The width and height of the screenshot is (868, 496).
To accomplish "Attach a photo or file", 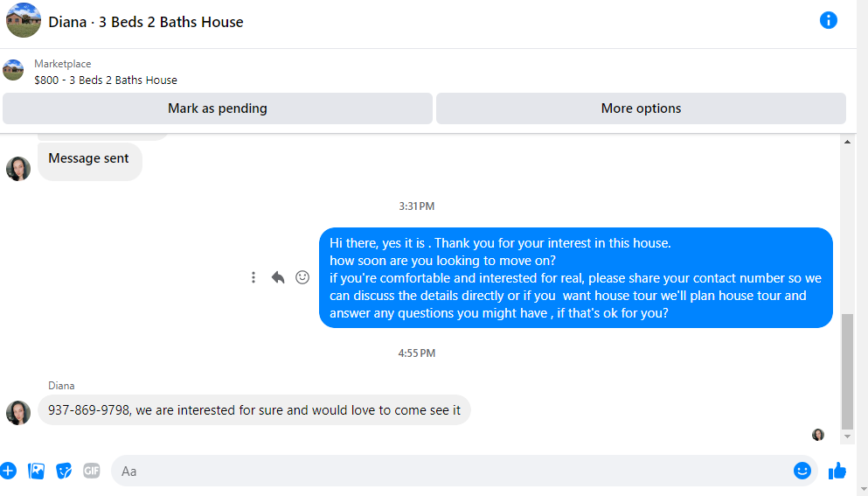I will (37, 471).
